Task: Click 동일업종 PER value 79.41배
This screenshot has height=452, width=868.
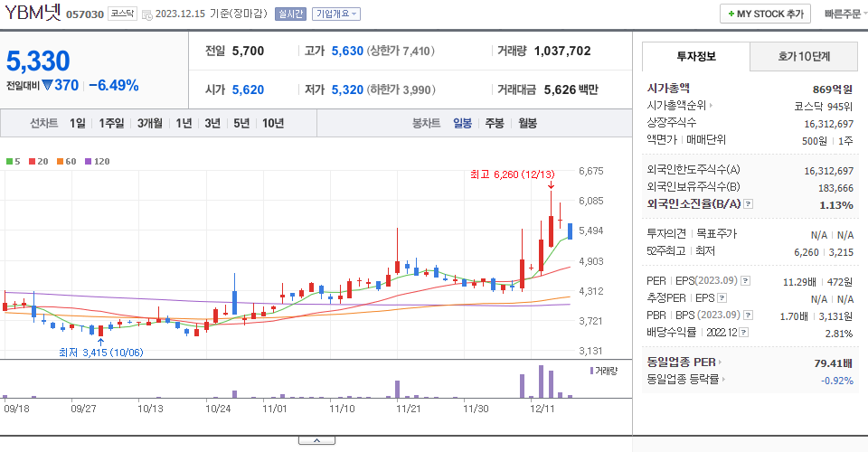Action: pyautogui.click(x=833, y=363)
